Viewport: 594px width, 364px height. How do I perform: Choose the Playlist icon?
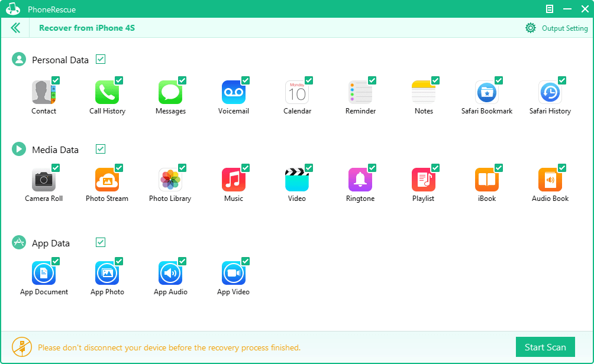click(x=424, y=180)
